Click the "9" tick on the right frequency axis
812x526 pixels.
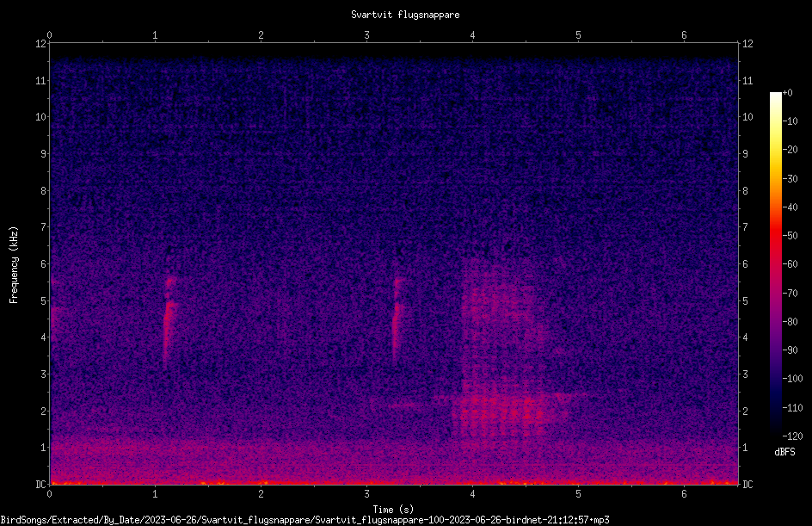tap(745, 153)
